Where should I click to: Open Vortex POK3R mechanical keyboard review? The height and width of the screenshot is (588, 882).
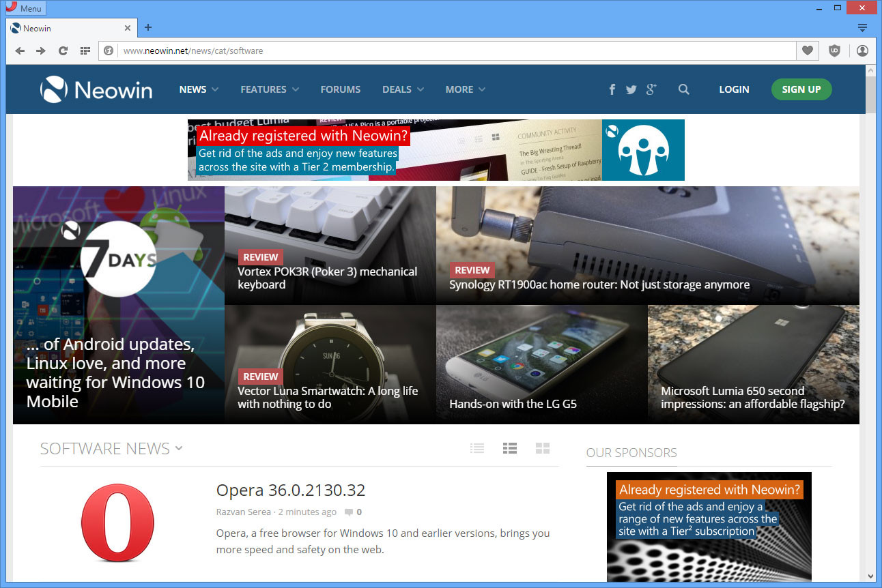(x=330, y=245)
